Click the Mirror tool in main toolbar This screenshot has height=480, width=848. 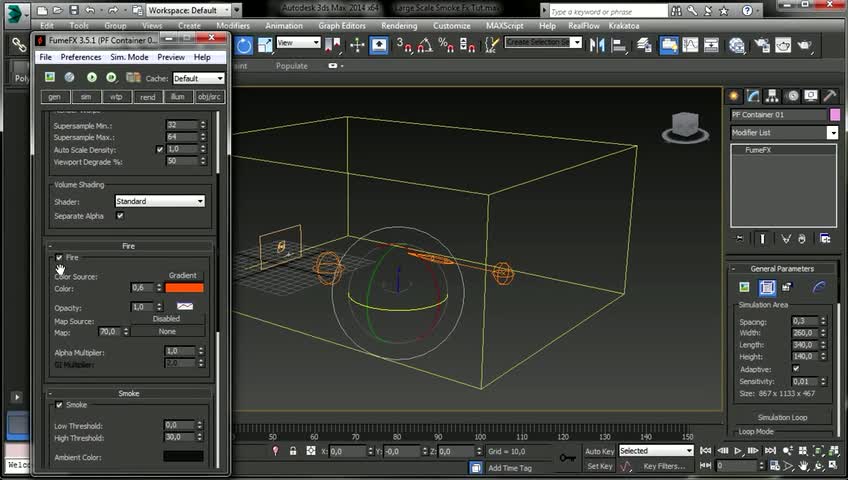pos(596,45)
